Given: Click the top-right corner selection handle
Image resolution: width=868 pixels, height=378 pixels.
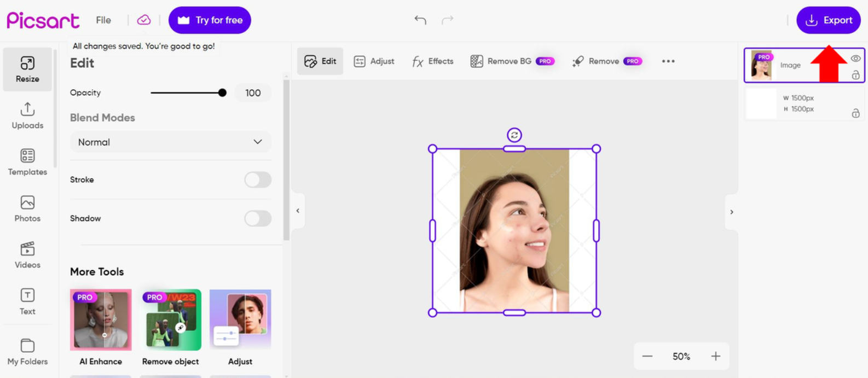Looking at the screenshot, I should tap(597, 149).
